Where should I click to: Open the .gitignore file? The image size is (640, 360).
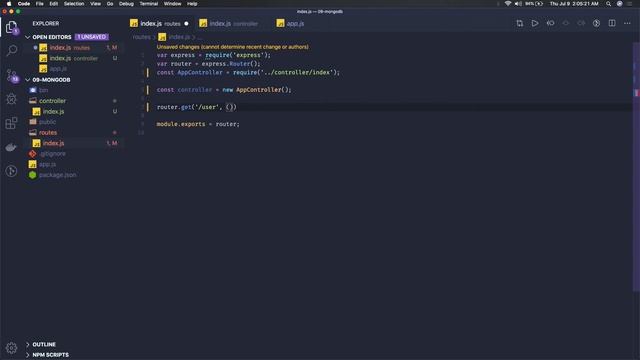[x=53, y=154]
